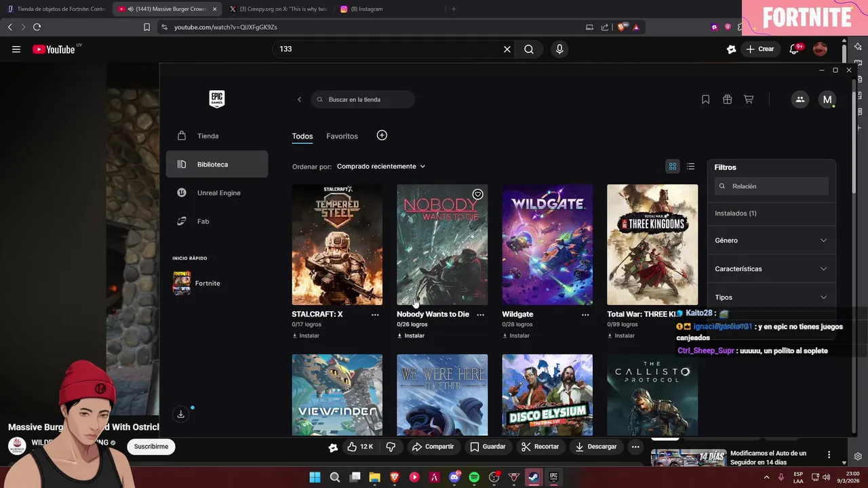The width and height of the screenshot is (868, 488).
Task: Run YouTube search magnifier button
Action: pos(529,49)
